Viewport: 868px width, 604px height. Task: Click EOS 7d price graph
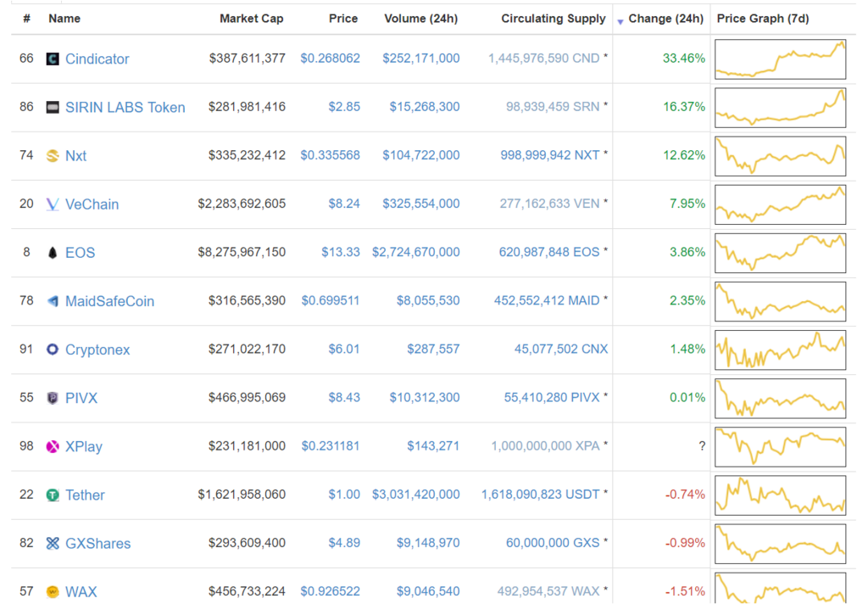pos(780,254)
